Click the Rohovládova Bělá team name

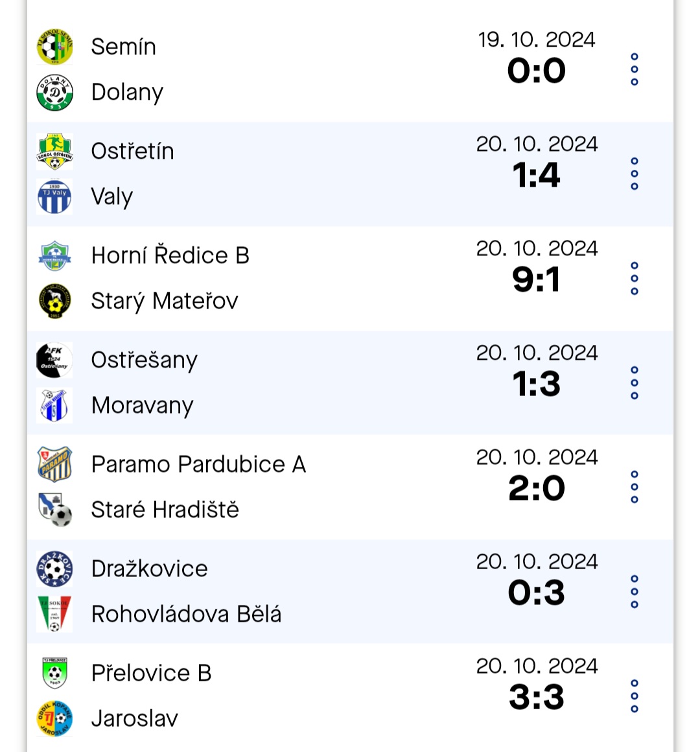coord(186,614)
